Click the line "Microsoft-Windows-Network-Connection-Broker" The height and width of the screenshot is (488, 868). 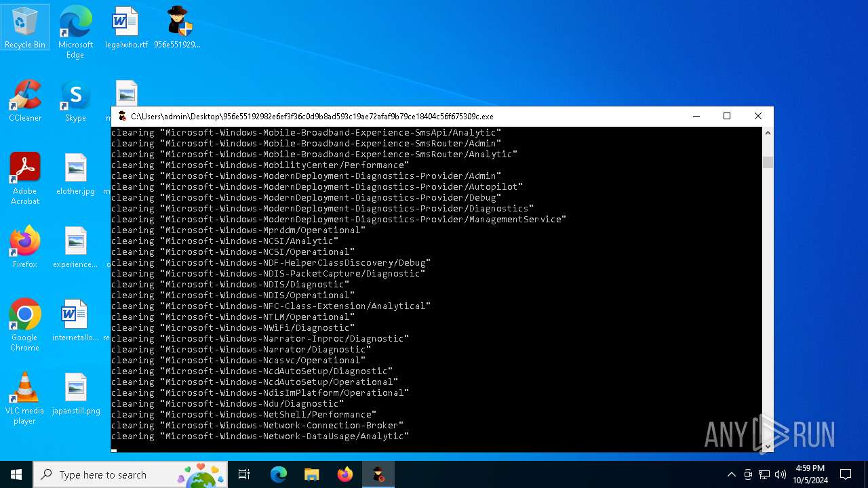point(257,426)
